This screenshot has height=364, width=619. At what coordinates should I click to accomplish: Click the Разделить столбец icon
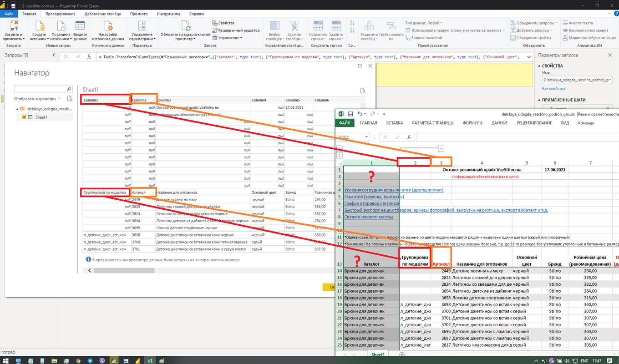coord(369,26)
